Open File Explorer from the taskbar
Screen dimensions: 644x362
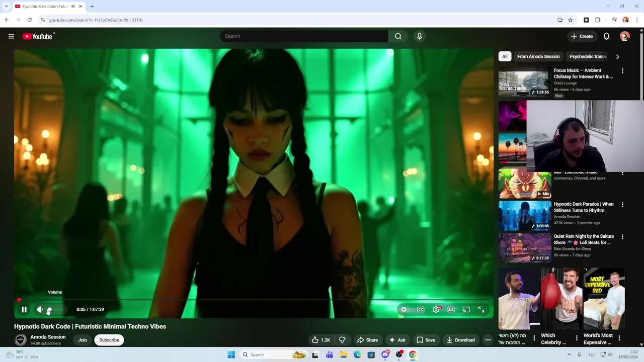click(343, 354)
